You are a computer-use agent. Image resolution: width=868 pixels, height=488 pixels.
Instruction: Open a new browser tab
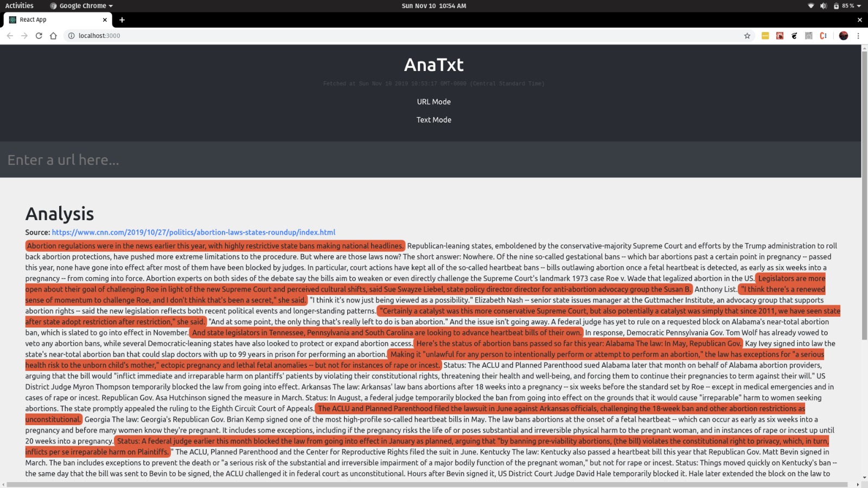coord(122,20)
